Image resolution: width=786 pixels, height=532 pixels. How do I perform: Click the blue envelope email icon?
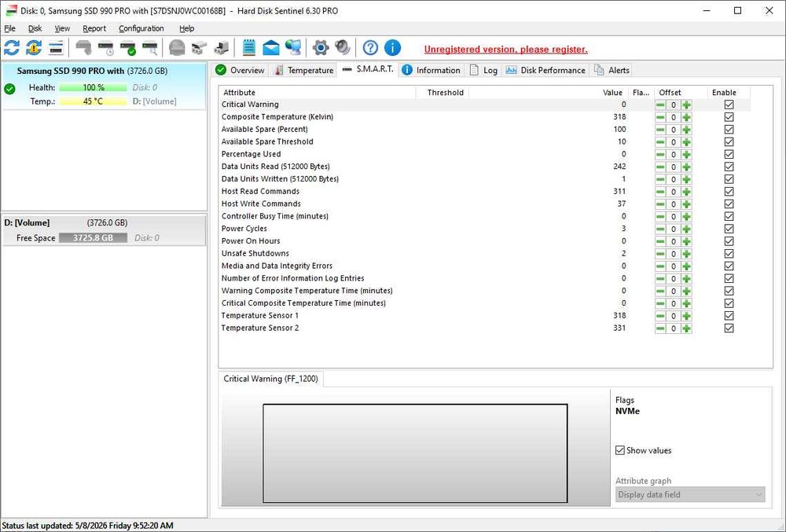pyautogui.click(x=271, y=48)
